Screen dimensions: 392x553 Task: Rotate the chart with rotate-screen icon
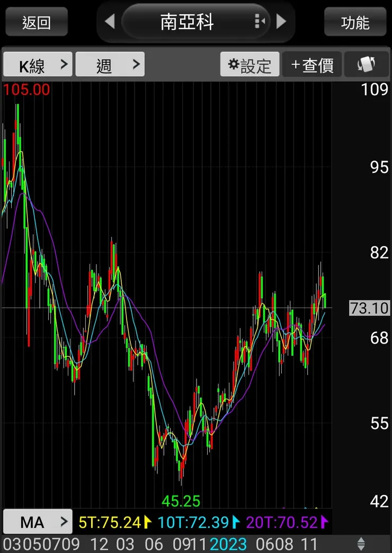tap(366, 64)
